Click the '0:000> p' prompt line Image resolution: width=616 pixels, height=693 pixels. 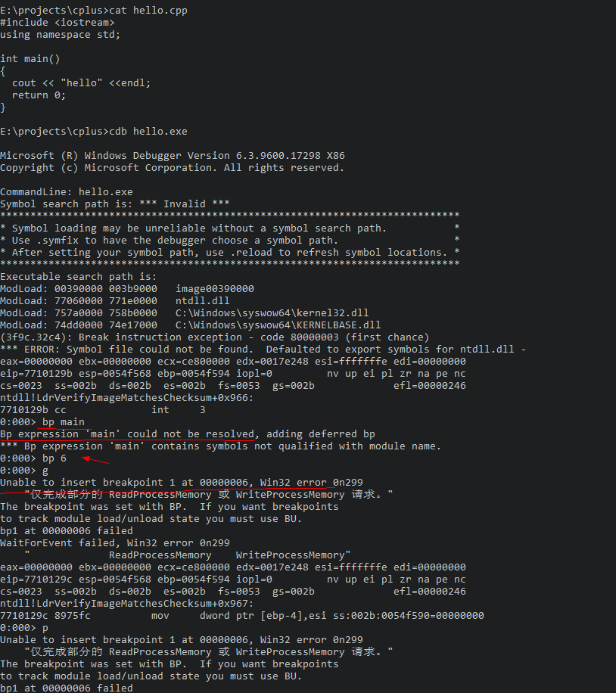click(x=24, y=628)
